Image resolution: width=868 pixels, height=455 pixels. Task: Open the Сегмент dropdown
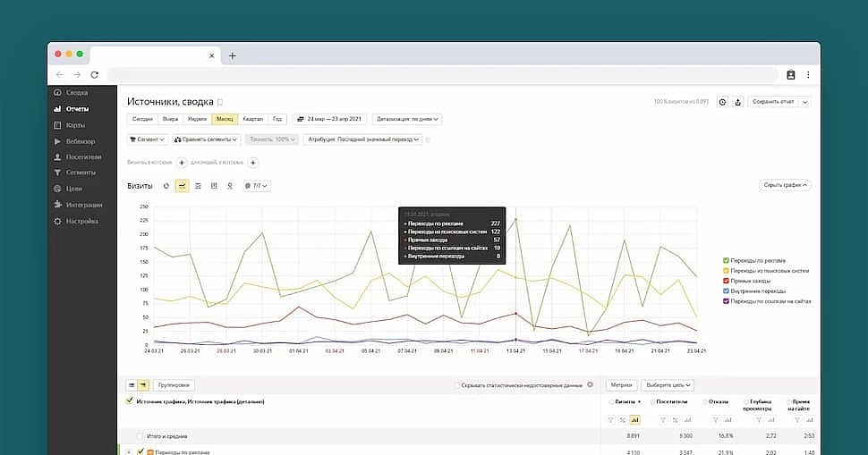pyautogui.click(x=148, y=139)
